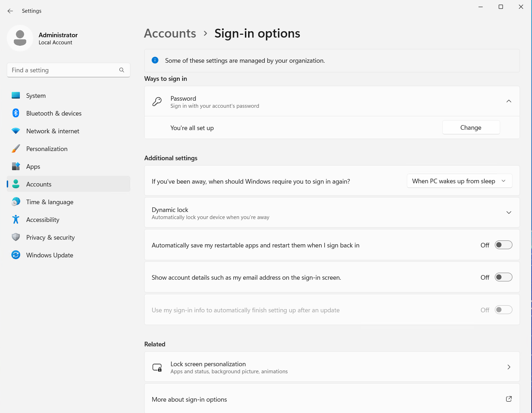This screenshot has height=413, width=532.
Task: Maximize the Settings window
Action: [501, 7]
